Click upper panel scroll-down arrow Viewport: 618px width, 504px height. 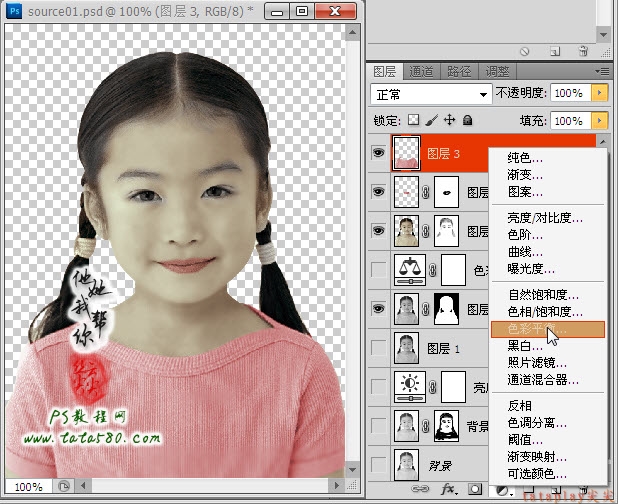(603, 35)
